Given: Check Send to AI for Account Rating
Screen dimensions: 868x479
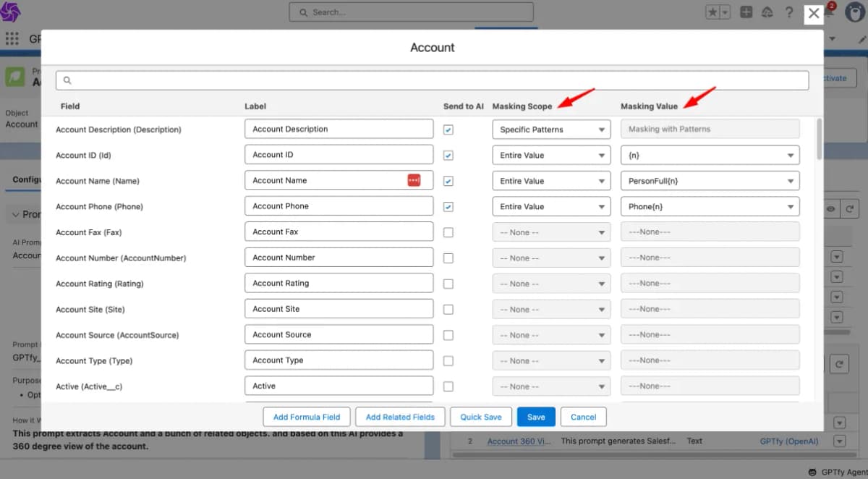Looking at the screenshot, I should click(448, 284).
